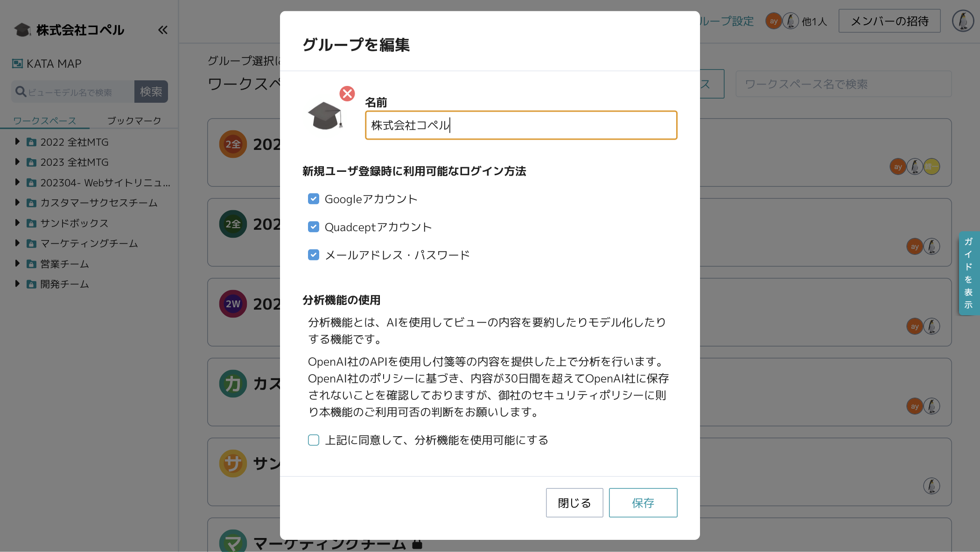
Task: Click the orange 2全 workspace badge
Action: tap(233, 144)
